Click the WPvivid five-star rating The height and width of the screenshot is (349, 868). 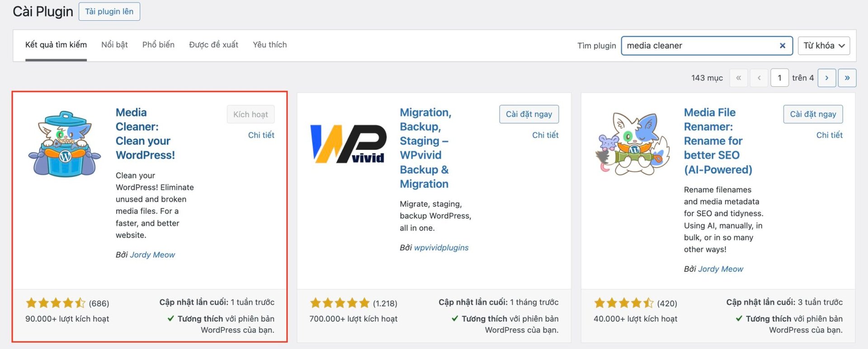click(x=340, y=303)
